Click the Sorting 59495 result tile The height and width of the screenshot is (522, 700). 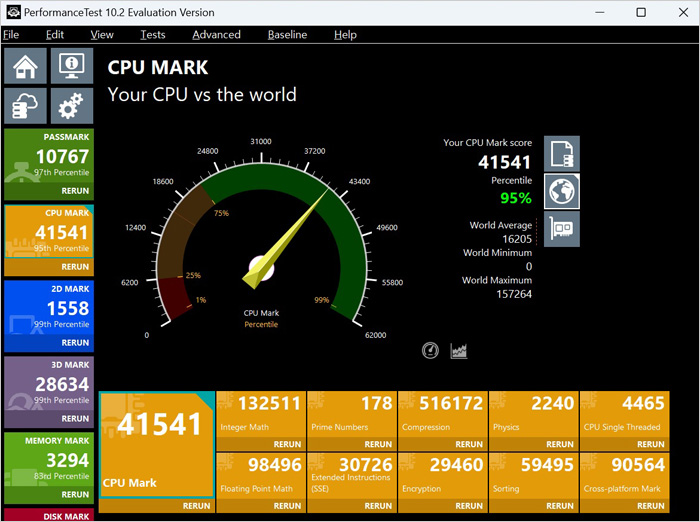[x=533, y=476]
